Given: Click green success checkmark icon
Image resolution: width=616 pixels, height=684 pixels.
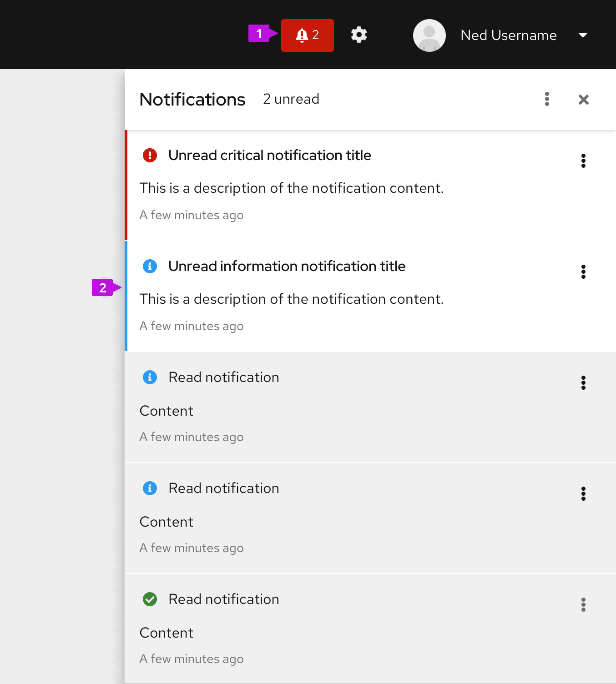Looking at the screenshot, I should click(150, 599).
